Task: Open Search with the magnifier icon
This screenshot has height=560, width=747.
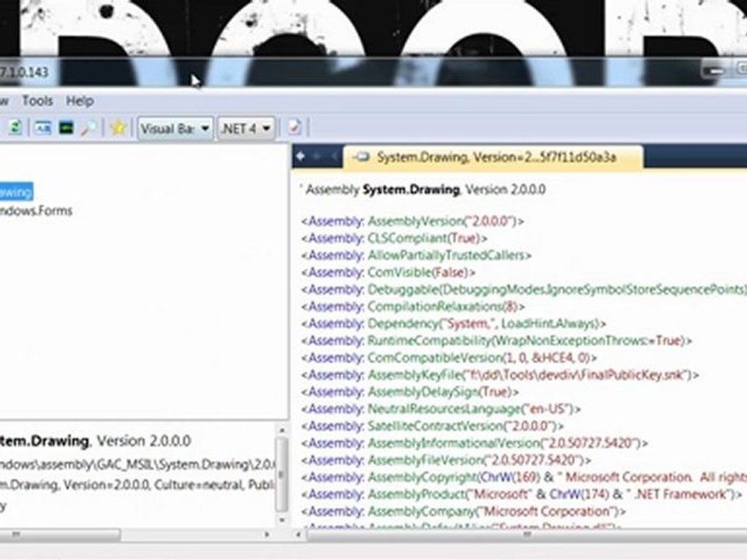Action: 89,128
